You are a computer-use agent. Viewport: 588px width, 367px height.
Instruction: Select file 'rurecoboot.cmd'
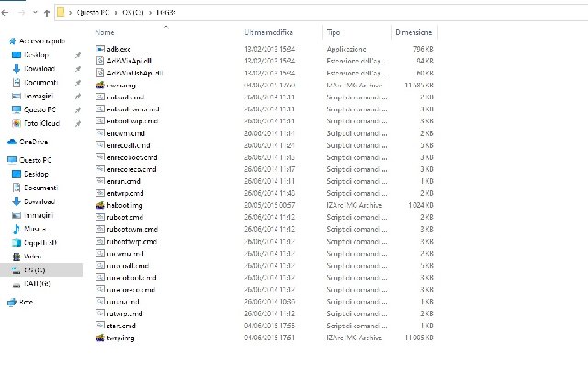pyautogui.click(x=131, y=278)
